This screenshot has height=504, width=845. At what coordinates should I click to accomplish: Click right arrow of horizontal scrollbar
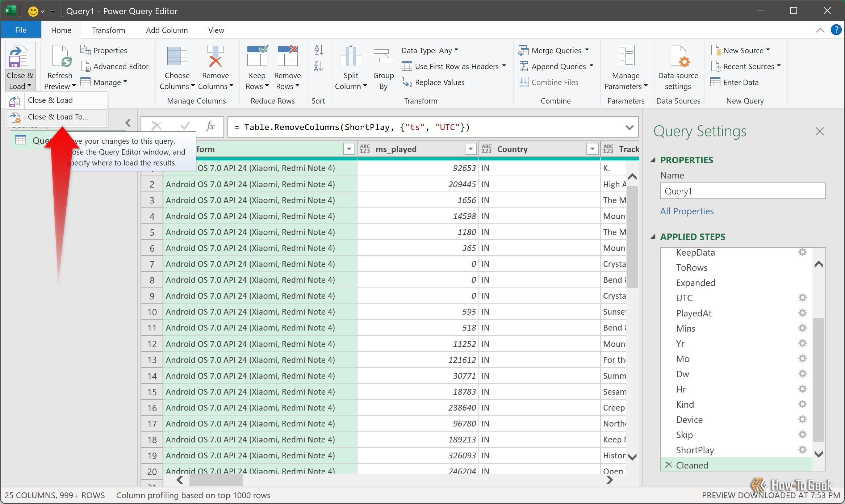point(609,480)
